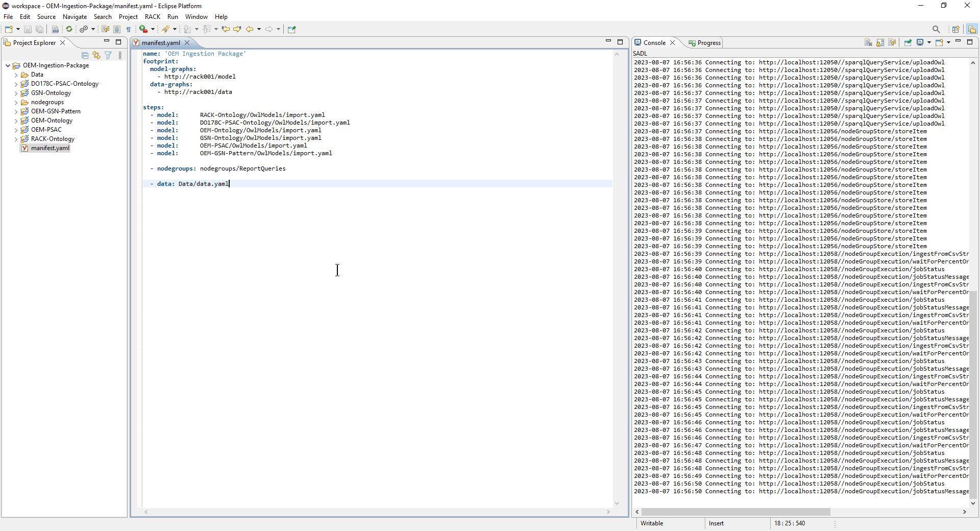Expand the Data folder
The width and height of the screenshot is (980, 531).
(16, 75)
